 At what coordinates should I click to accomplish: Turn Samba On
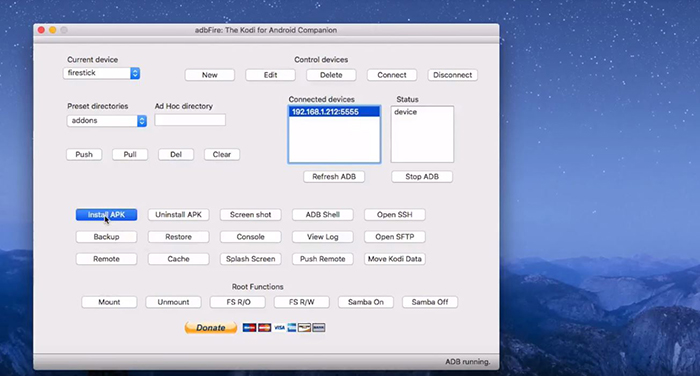tap(366, 302)
